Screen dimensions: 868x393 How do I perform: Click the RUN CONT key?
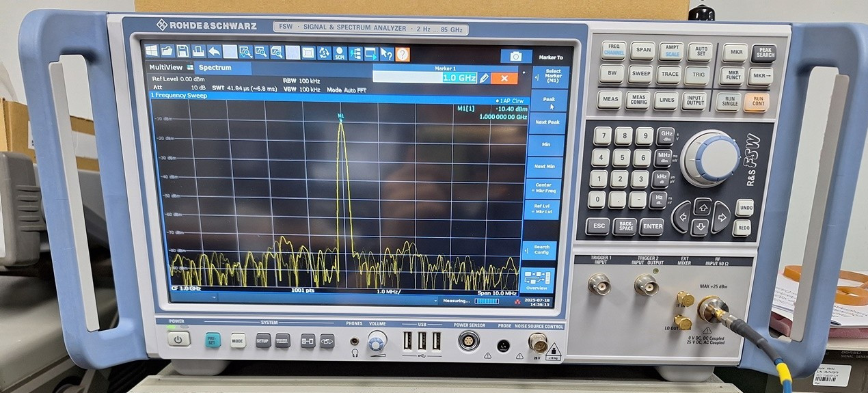pyautogui.click(x=758, y=103)
